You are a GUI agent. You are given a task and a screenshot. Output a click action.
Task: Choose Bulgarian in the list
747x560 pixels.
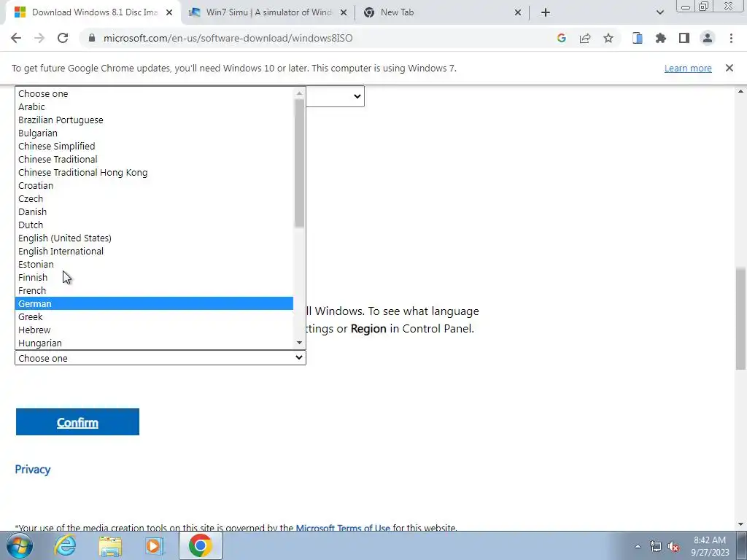pos(154,133)
